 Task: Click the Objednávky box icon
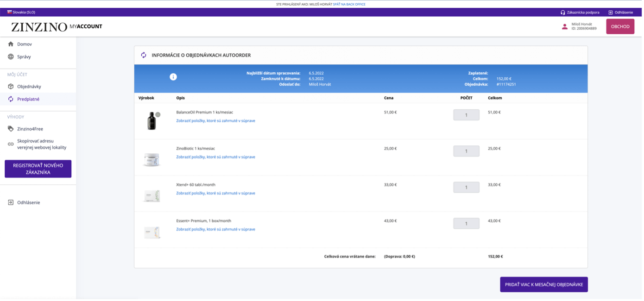click(x=11, y=87)
